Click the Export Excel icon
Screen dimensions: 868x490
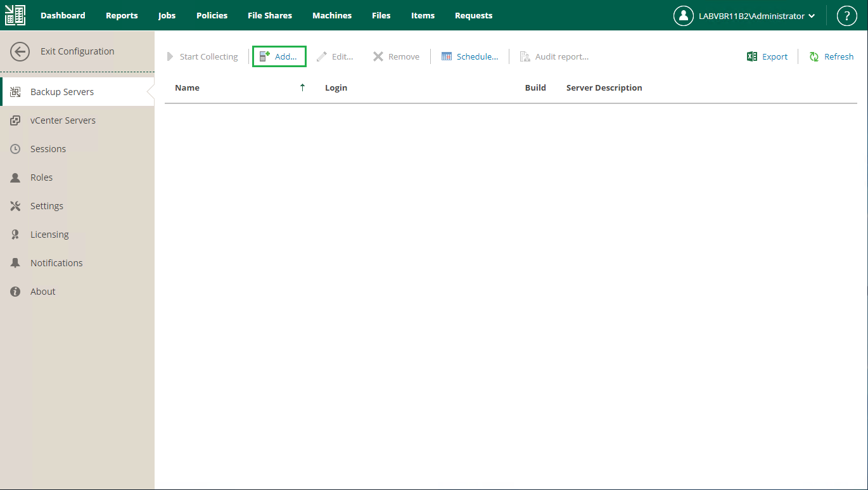[752, 57]
